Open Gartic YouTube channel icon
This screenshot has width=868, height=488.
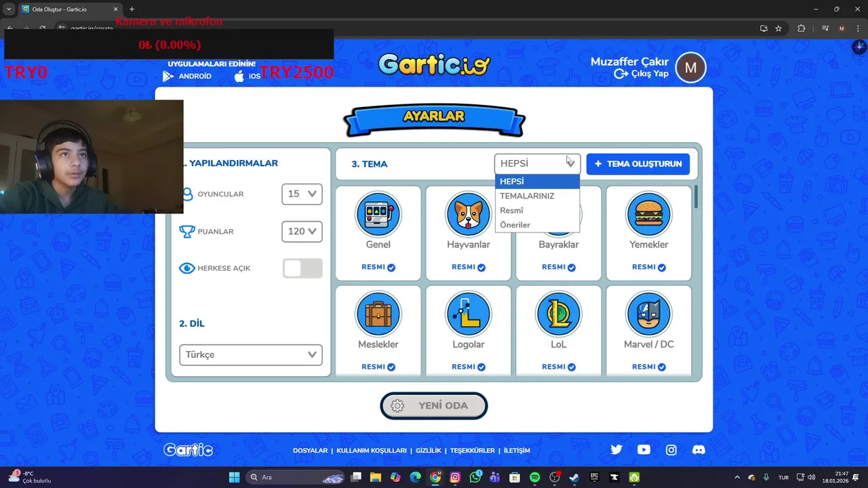pos(644,449)
